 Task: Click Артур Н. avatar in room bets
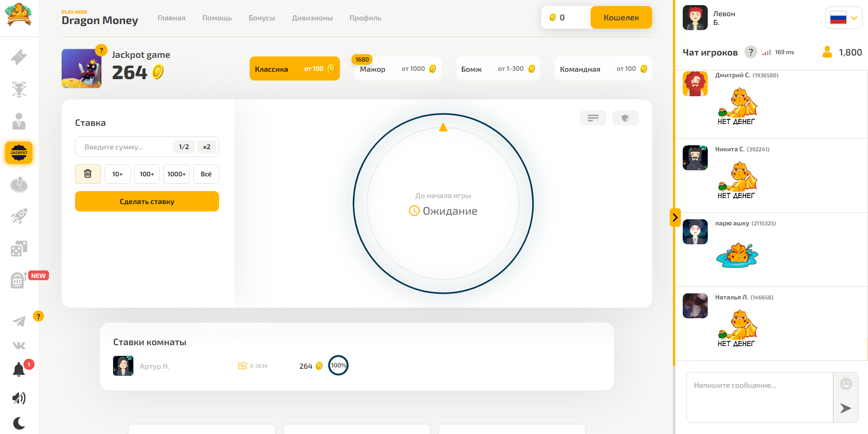pyautogui.click(x=123, y=366)
